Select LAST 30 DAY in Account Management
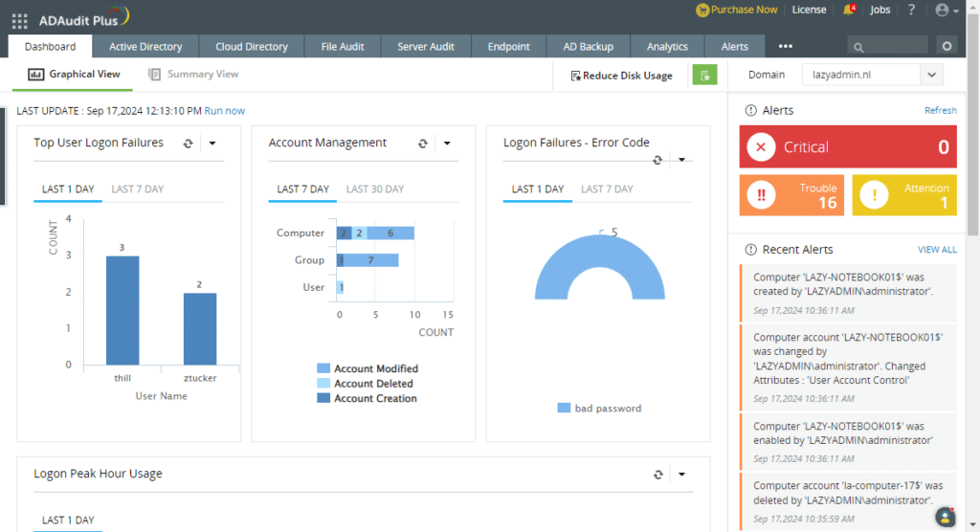Image resolution: width=980 pixels, height=532 pixels. [x=375, y=188]
